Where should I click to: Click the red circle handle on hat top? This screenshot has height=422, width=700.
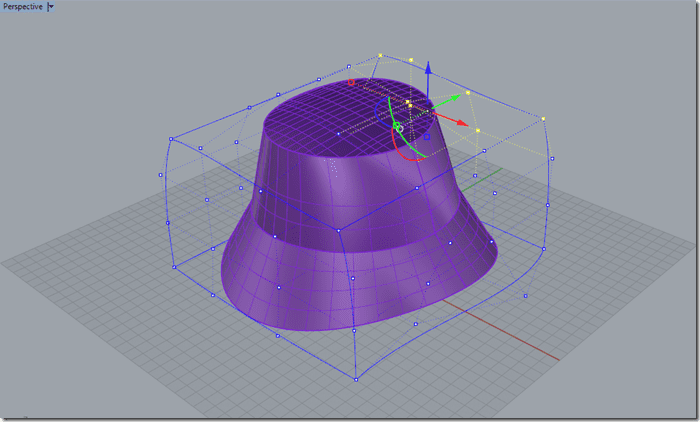click(351, 83)
